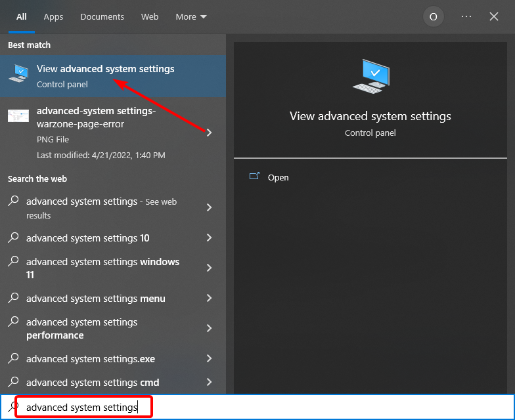This screenshot has width=515, height=420.
Task: Expand arrow for 'advanced system settings windows 11'
Action: point(209,268)
